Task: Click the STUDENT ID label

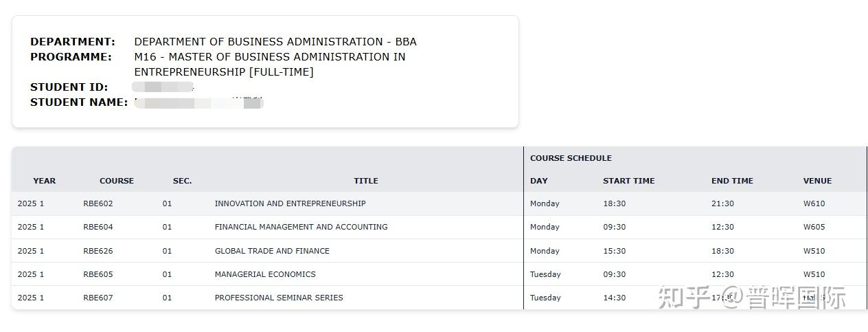Action: (x=69, y=87)
